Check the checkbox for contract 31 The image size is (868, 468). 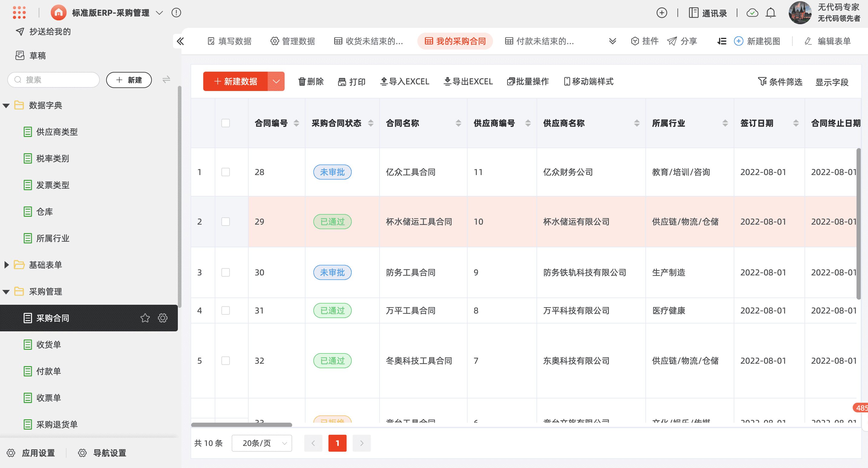pos(225,310)
